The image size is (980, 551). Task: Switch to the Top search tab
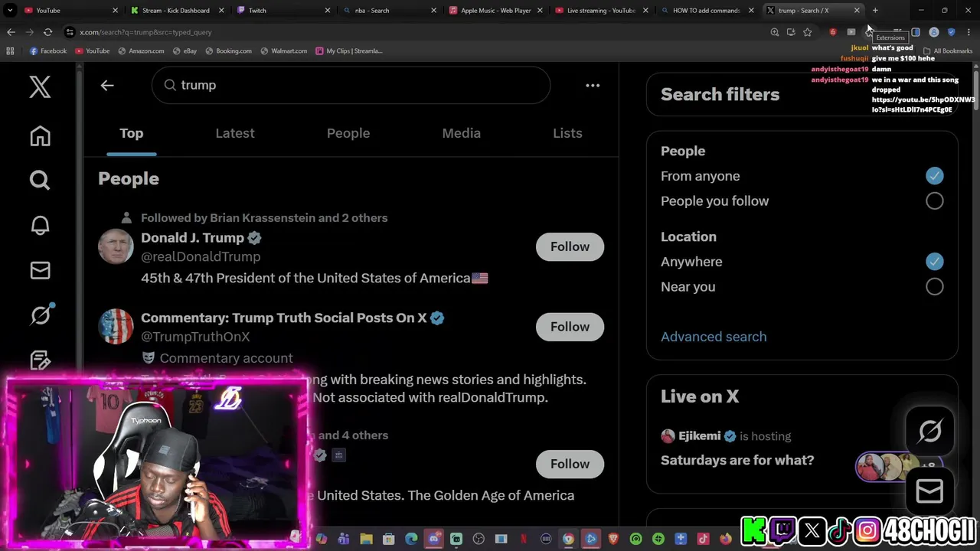[x=131, y=133]
